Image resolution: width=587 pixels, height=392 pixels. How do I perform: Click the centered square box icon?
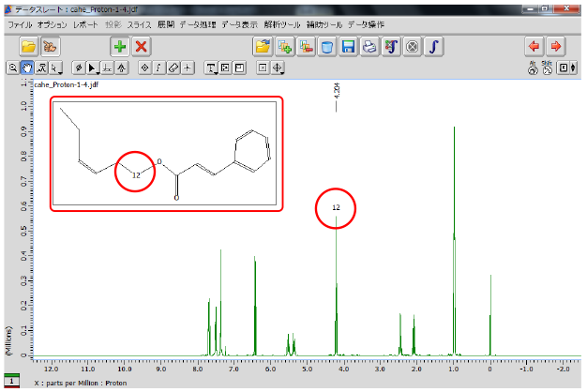click(x=263, y=68)
